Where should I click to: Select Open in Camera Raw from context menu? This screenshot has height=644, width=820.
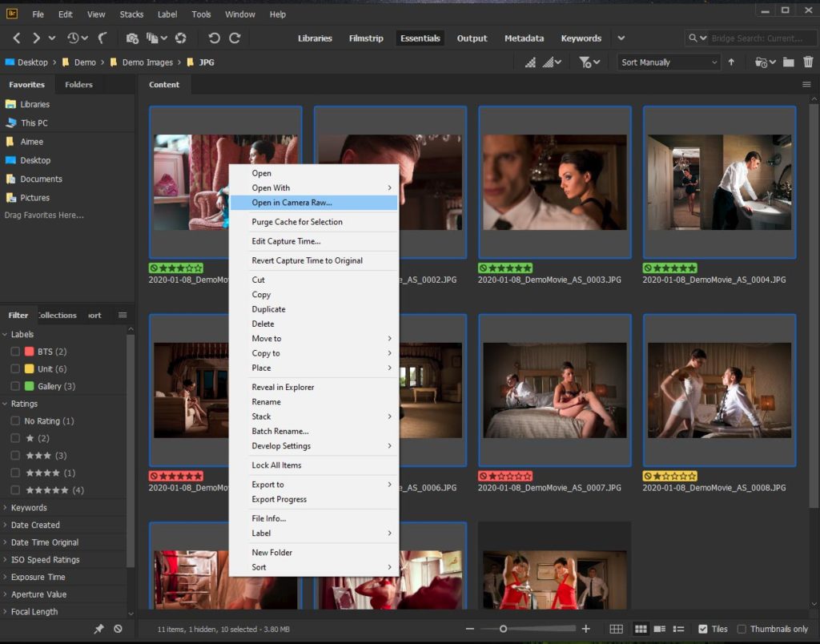tap(291, 203)
